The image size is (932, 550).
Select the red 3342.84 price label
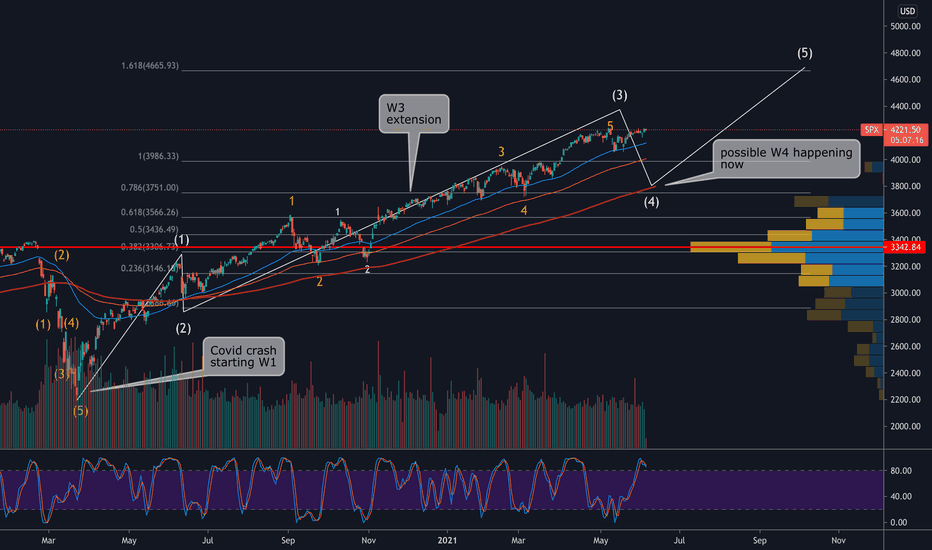coord(906,247)
